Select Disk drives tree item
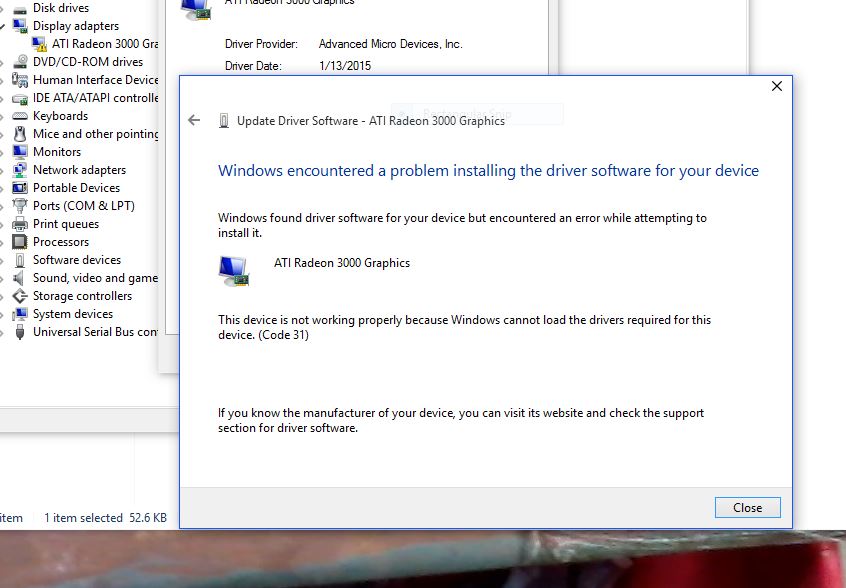 point(61,8)
